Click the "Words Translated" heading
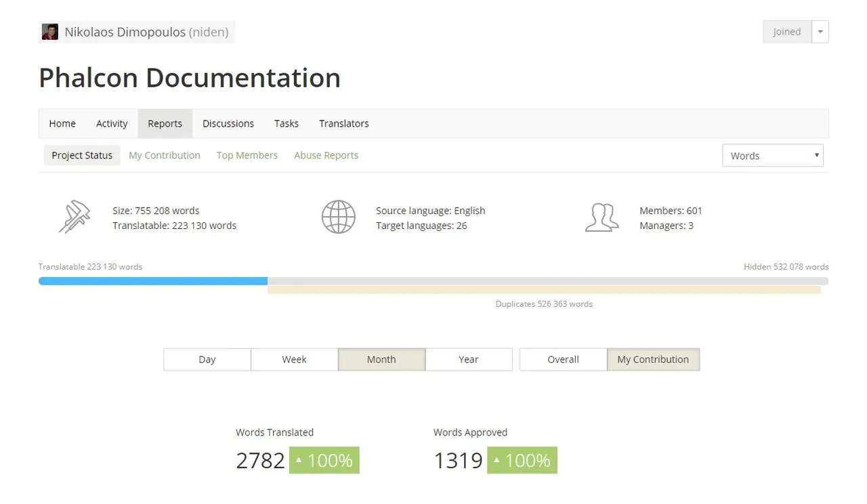The height and width of the screenshot is (504, 867). coord(274,432)
